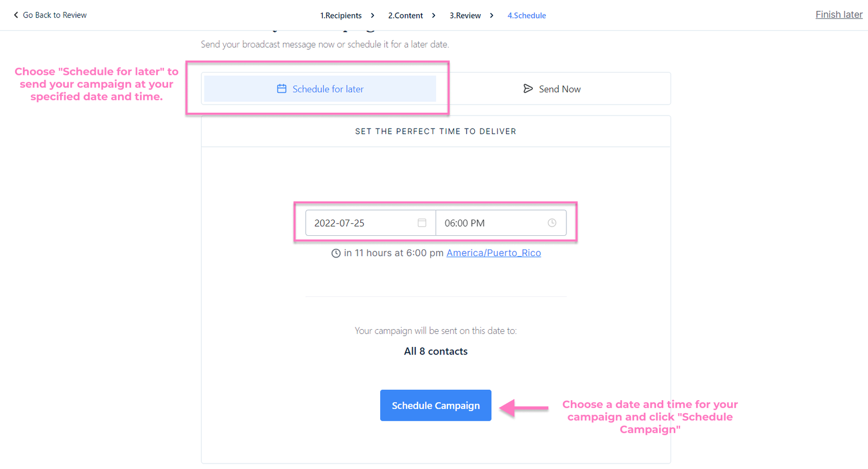Screen dimensions: 868x469
Task: Open the date picker calendar icon
Action: 422,223
